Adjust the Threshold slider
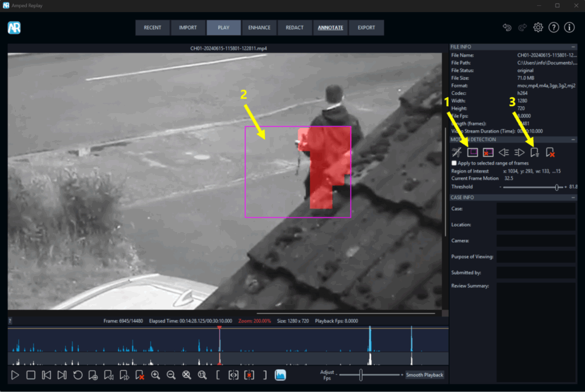Image resolution: width=585 pixels, height=392 pixels. (556, 187)
